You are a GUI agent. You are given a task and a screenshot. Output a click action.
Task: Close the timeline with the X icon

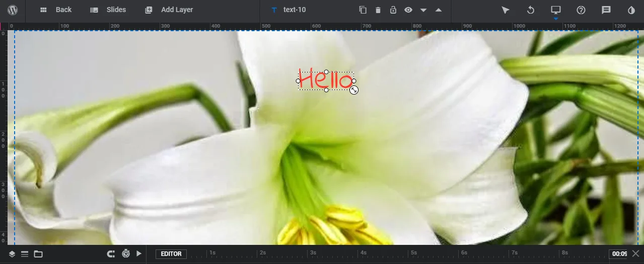tap(636, 253)
